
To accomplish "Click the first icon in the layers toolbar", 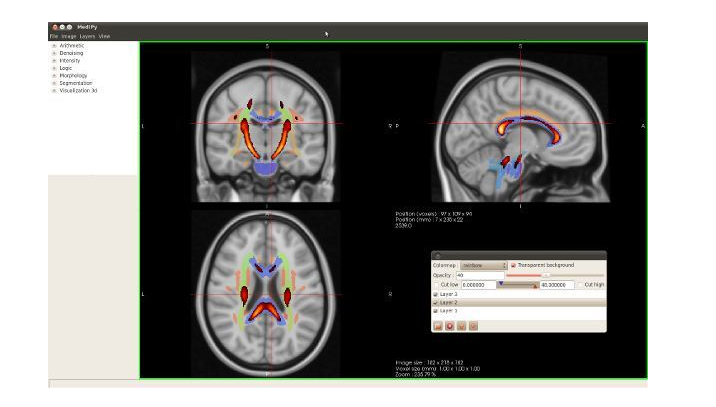I will pyautogui.click(x=438, y=325).
